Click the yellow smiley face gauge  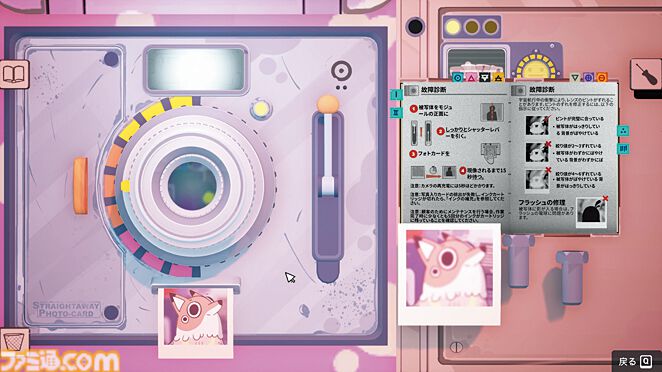pyautogui.click(x=536, y=67)
